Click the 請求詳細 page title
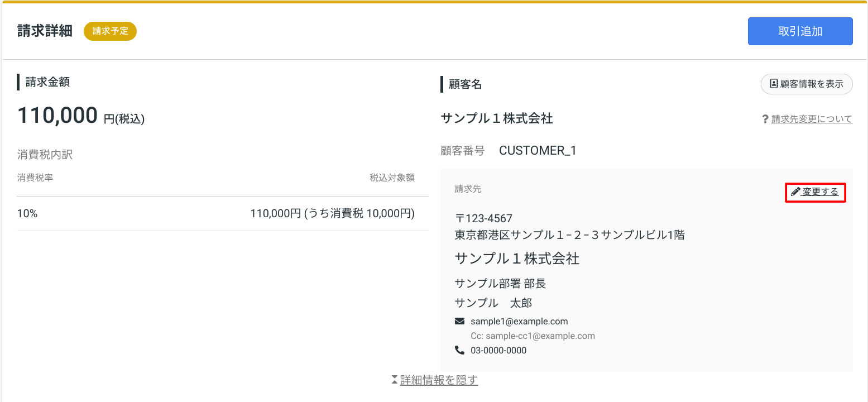Viewport: 868px width, 402px height. click(x=45, y=31)
